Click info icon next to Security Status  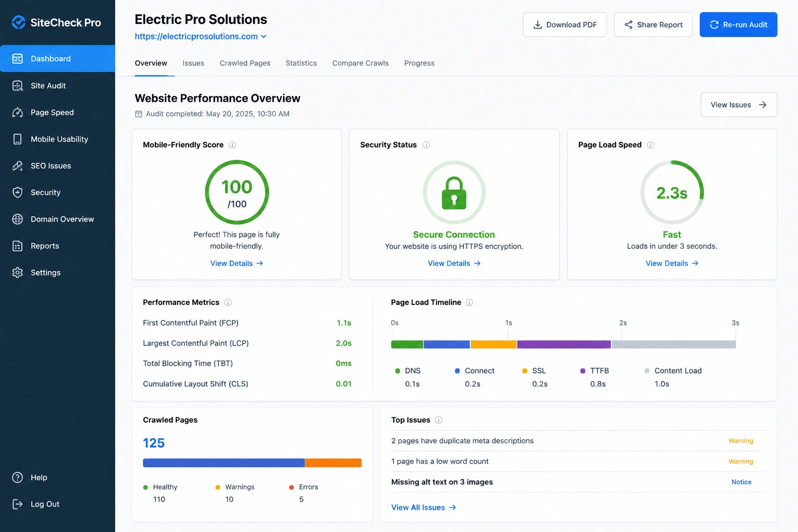coord(426,145)
